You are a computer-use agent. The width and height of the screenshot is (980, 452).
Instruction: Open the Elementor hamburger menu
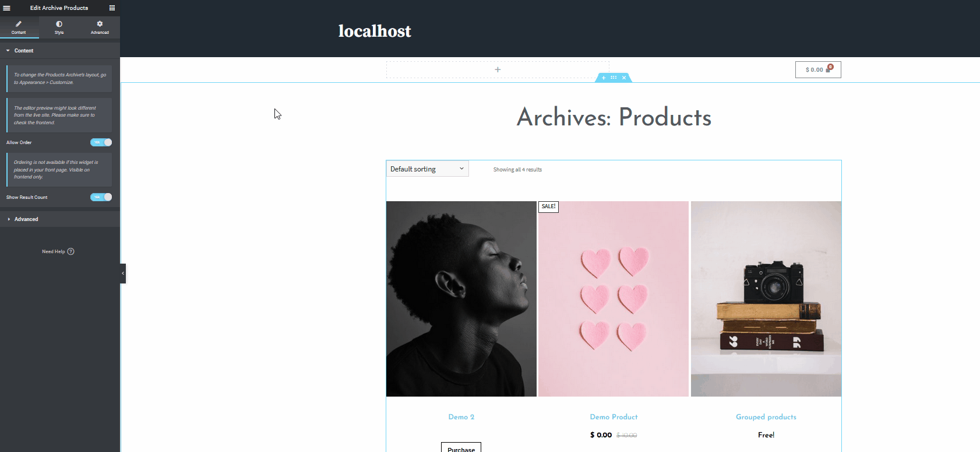click(x=7, y=8)
